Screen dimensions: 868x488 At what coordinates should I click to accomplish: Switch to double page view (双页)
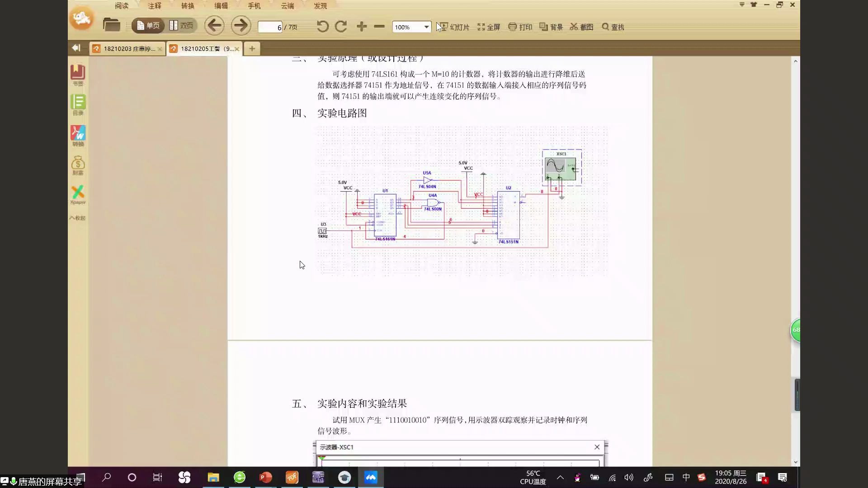point(181,26)
